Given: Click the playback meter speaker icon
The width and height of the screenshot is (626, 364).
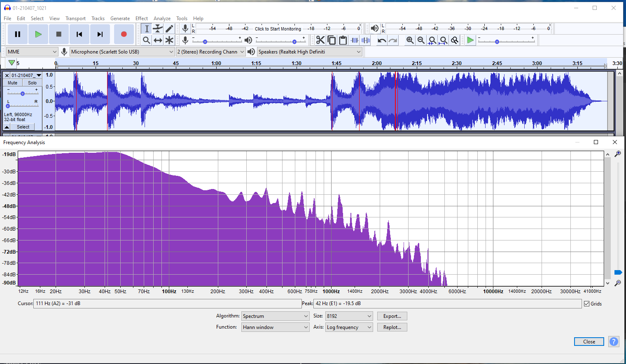Looking at the screenshot, I should 374,28.
